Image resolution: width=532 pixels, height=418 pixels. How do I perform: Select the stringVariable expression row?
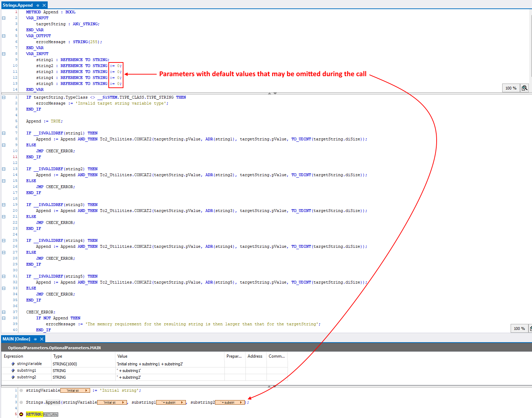click(144, 364)
